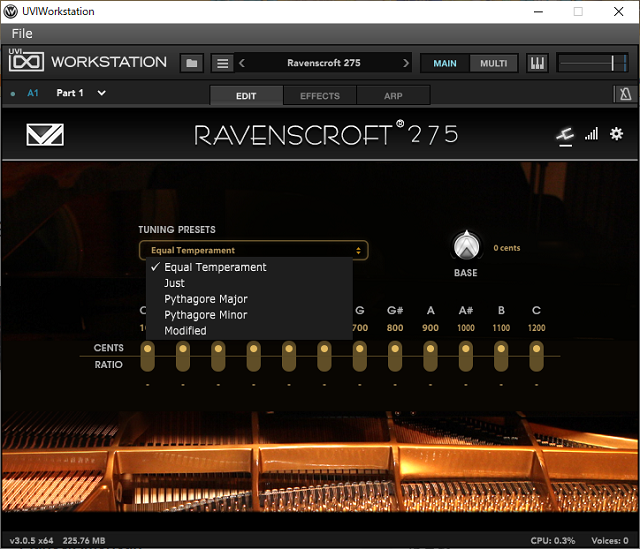The image size is (640, 549).
Task: Switch to the EDIT tab
Action: 246,96
